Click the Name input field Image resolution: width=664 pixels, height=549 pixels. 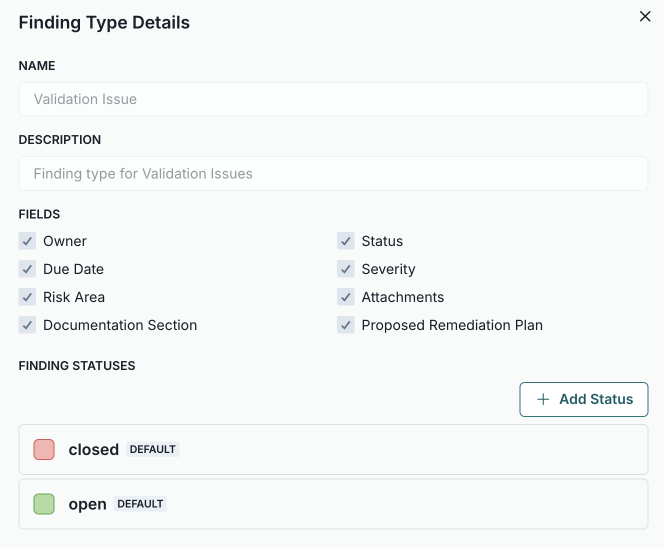[x=333, y=99]
